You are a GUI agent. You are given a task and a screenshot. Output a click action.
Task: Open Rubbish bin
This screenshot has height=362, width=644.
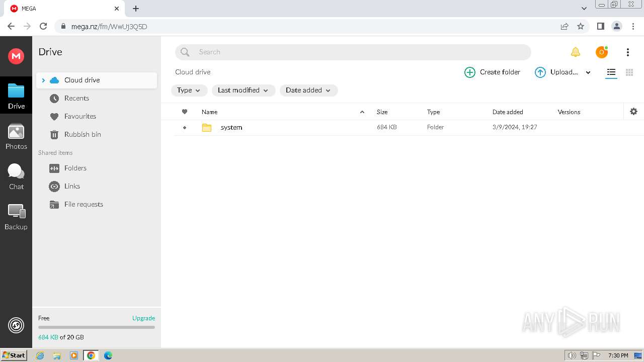83,134
